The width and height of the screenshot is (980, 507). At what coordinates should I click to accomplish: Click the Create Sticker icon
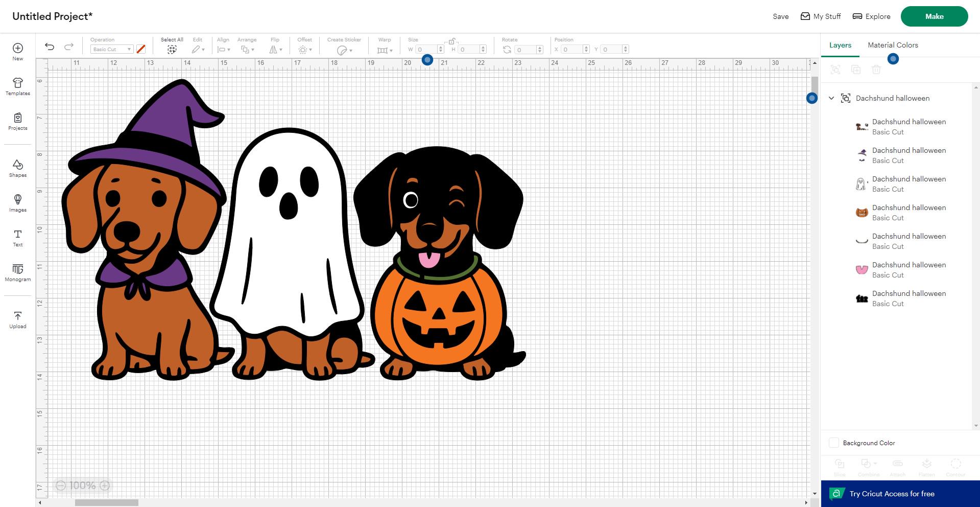[x=342, y=50]
